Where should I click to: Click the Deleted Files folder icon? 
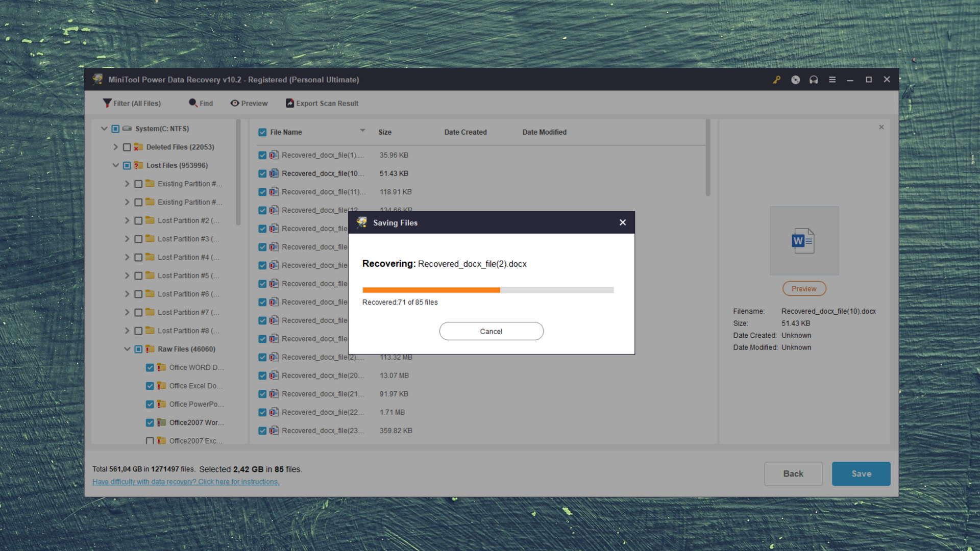point(138,147)
